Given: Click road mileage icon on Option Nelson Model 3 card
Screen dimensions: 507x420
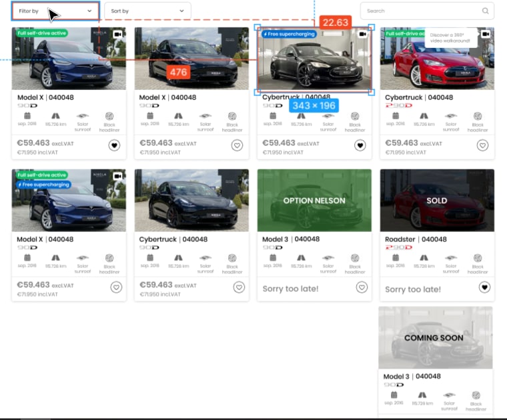Looking at the screenshot, I should click(301, 257).
